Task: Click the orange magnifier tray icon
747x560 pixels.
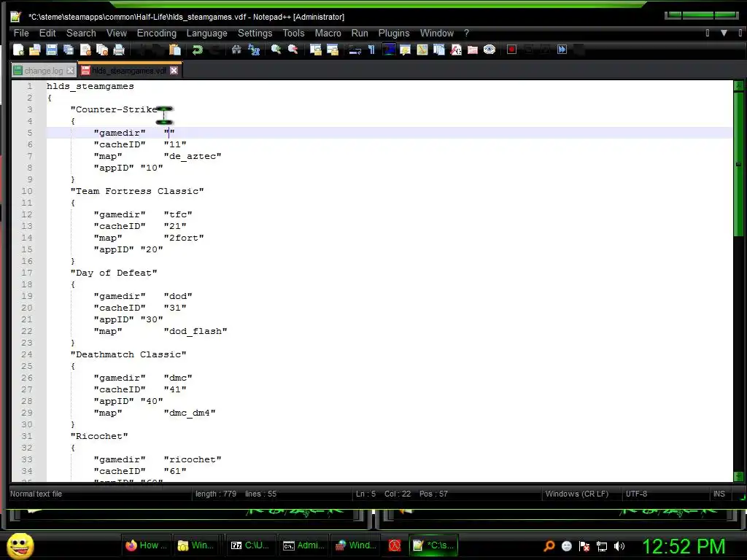Action: (549, 546)
